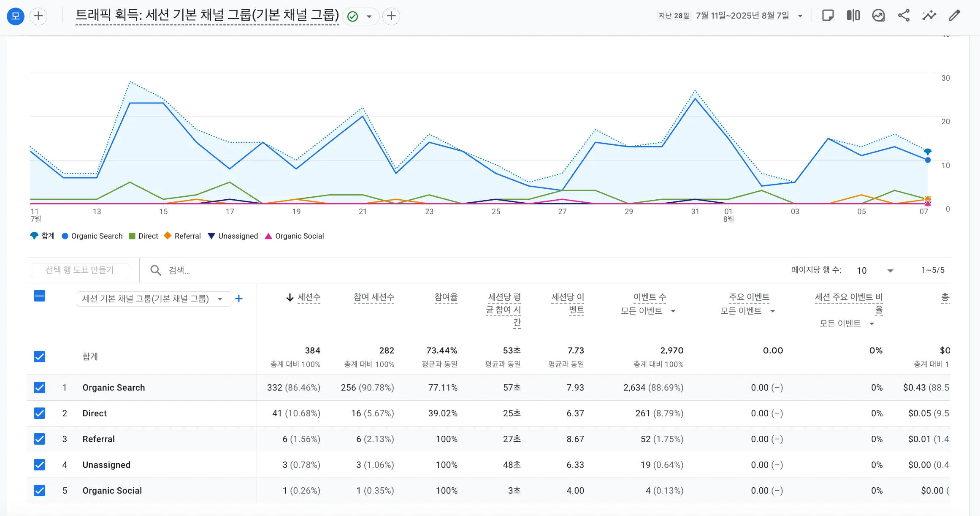Sort by 주요 이벤트 column header
Screen dimensions: 980x516
click(x=749, y=297)
